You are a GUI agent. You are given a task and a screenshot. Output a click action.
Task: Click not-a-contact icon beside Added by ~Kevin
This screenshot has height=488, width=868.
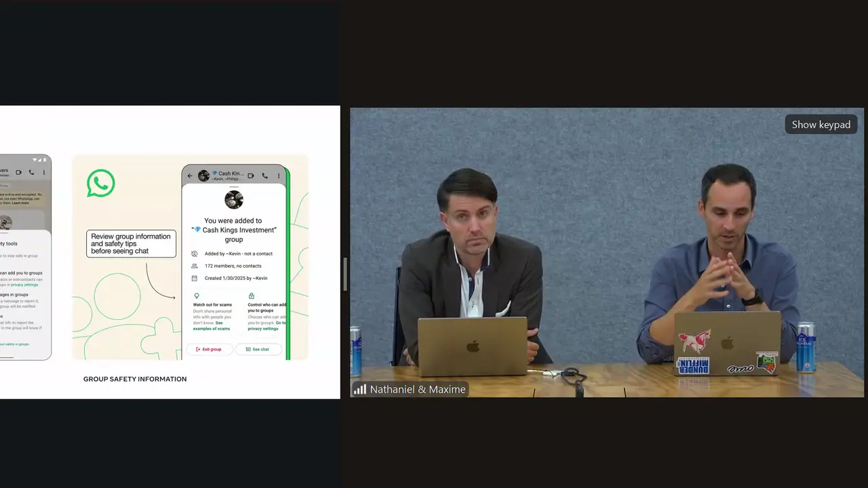[195, 253]
